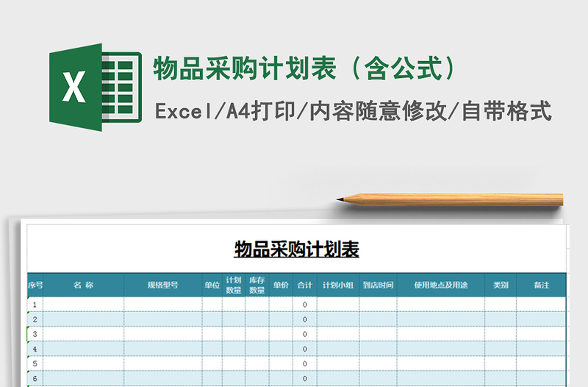
Task: Click the 类别 header cell
Action: pyautogui.click(x=501, y=285)
